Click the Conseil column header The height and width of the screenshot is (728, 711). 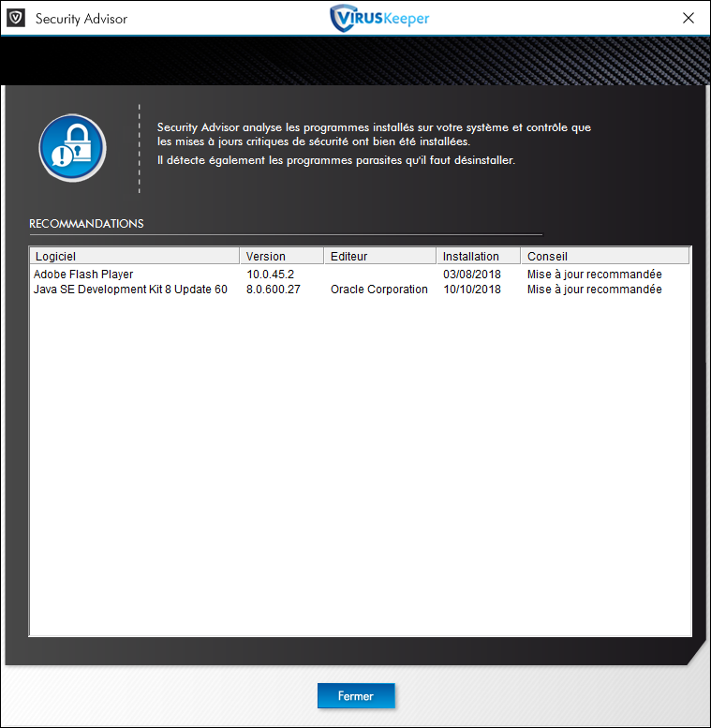(x=604, y=256)
